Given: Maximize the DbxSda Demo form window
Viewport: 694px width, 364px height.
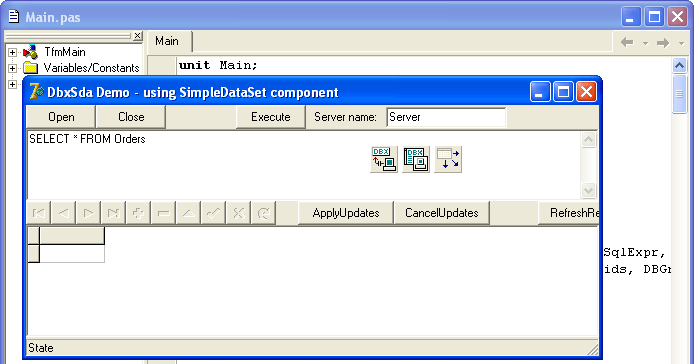Looking at the screenshot, I should (x=563, y=92).
